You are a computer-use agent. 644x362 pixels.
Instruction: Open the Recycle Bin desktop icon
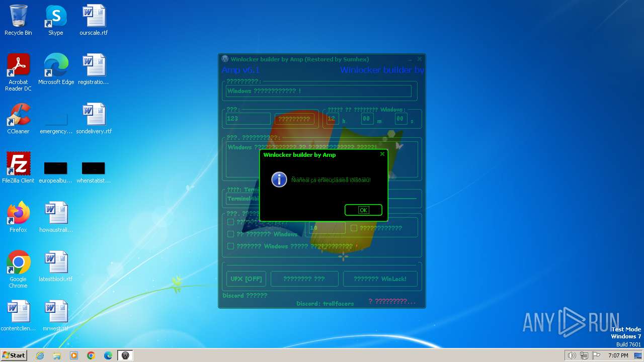point(18,20)
